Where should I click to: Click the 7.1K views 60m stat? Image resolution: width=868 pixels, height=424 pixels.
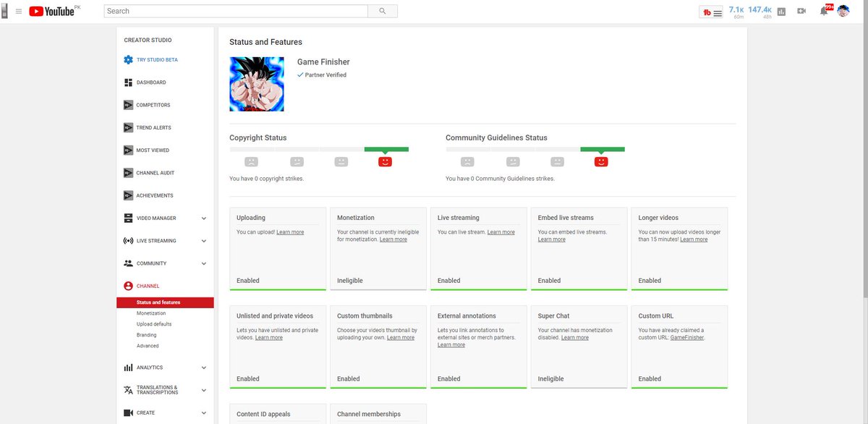tap(736, 12)
